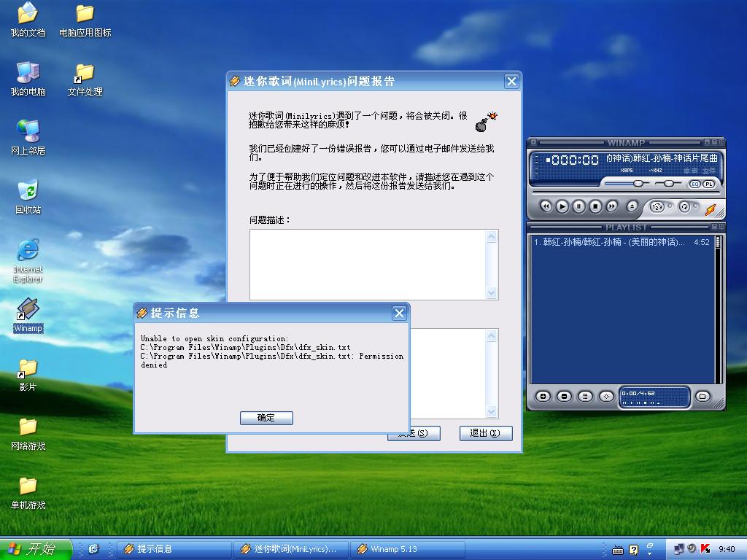
Task: Toggle the PL playlist window
Action: click(x=708, y=184)
